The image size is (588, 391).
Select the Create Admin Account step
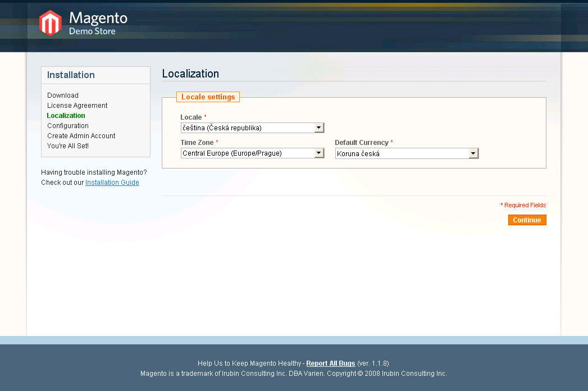(x=81, y=136)
